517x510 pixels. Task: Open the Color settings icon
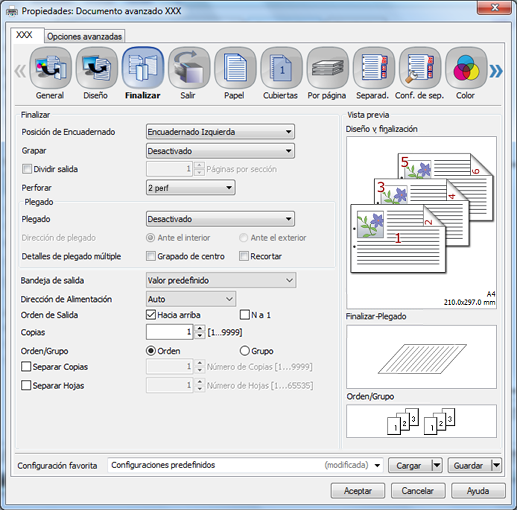coord(466,68)
